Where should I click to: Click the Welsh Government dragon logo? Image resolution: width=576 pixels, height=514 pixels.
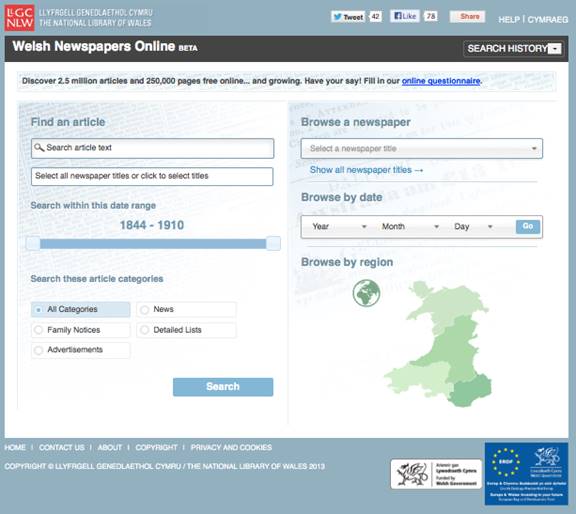[x=436, y=474]
